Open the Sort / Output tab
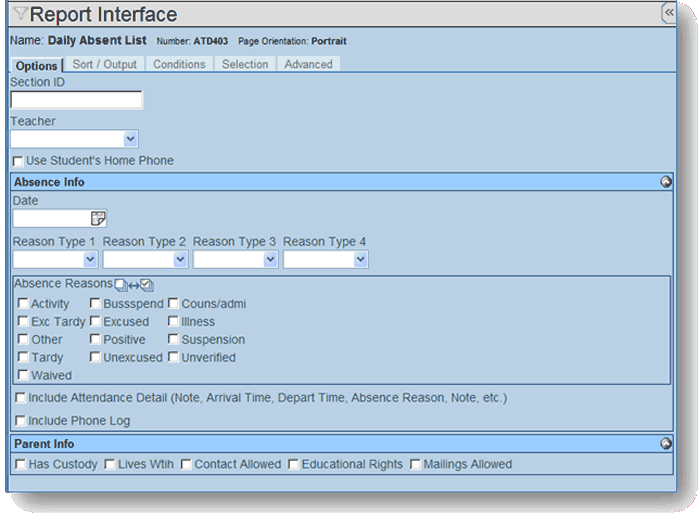The height and width of the screenshot is (513, 700). click(104, 64)
